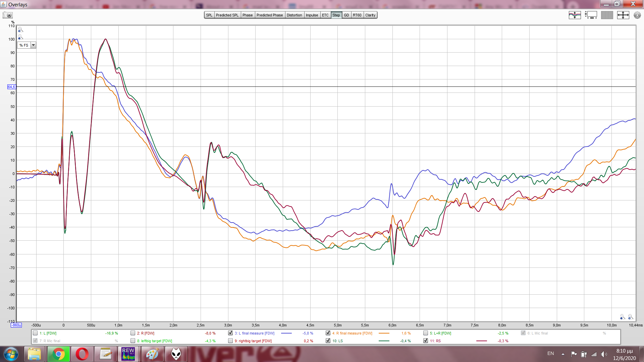
Task: Open the Clarity graph view
Action: (x=370, y=15)
